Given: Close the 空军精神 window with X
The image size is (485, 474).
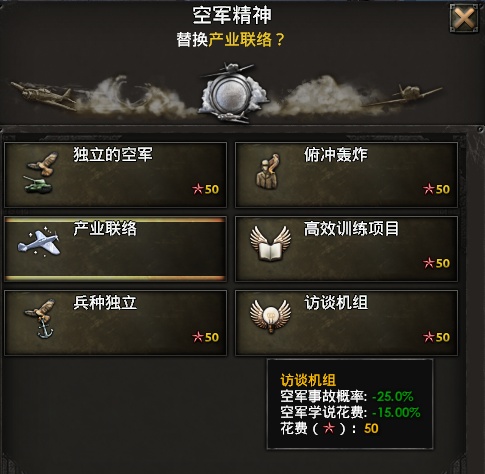Looking at the screenshot, I should coord(466,18).
